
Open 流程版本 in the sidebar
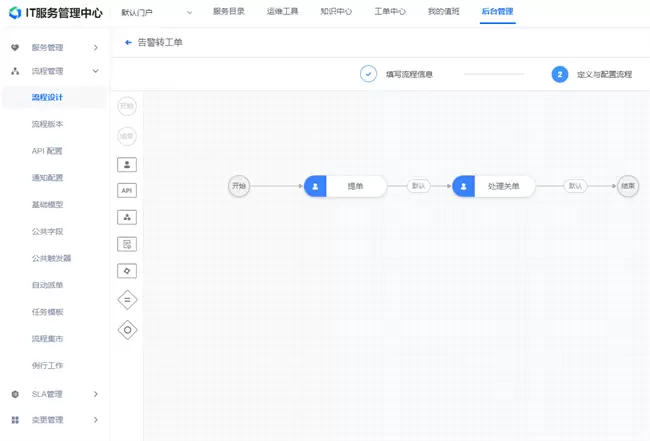click(x=47, y=124)
